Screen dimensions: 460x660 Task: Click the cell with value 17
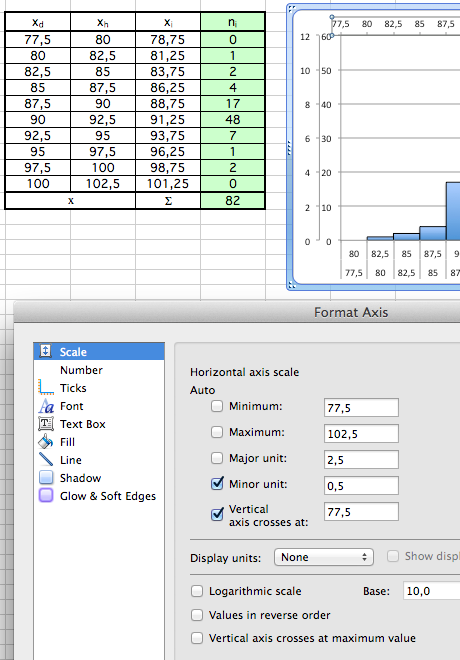point(233,104)
